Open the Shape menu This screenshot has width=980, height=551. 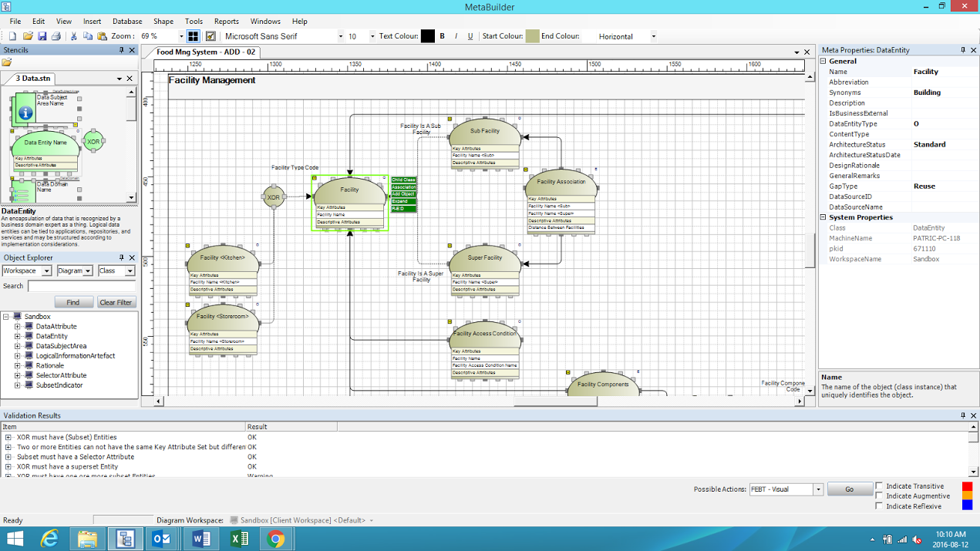point(163,22)
